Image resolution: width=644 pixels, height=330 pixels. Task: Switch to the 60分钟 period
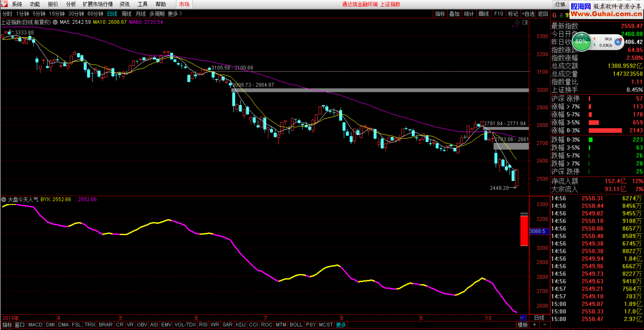(x=95, y=14)
